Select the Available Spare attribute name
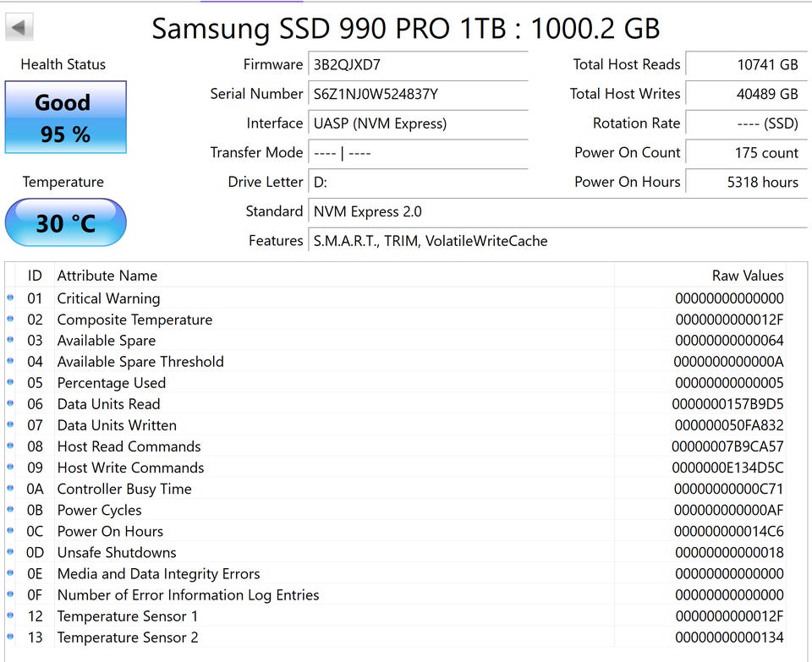This screenshot has height=662, width=812. pyautogui.click(x=107, y=341)
